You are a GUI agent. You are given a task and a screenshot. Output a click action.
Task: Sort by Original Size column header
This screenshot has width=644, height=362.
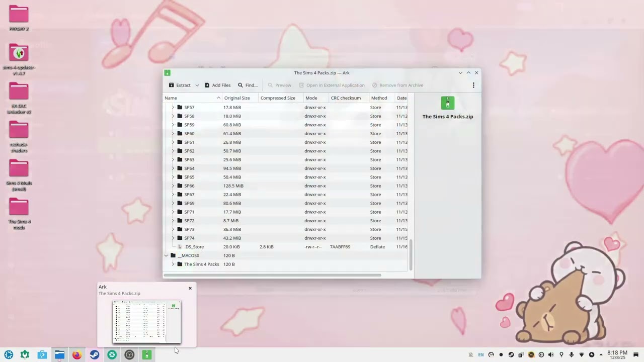(240, 98)
